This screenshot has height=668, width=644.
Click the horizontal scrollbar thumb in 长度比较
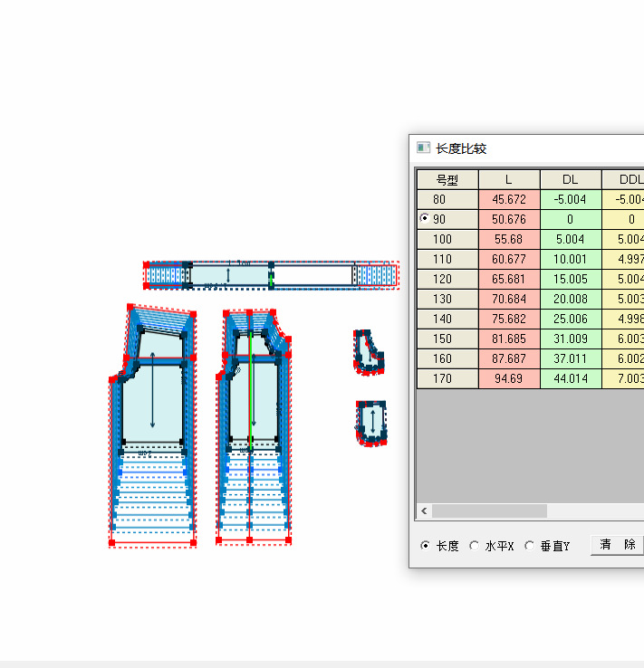coord(489,511)
